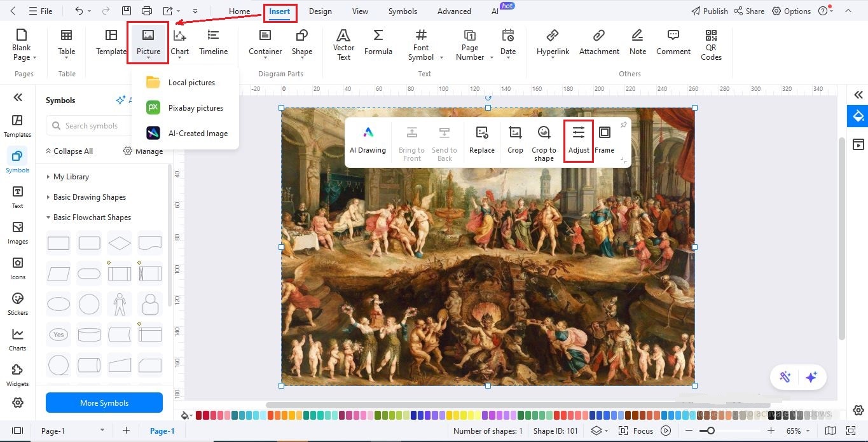This screenshot has width=868, height=442.
Task: Add an Attachment
Action: pos(599,43)
